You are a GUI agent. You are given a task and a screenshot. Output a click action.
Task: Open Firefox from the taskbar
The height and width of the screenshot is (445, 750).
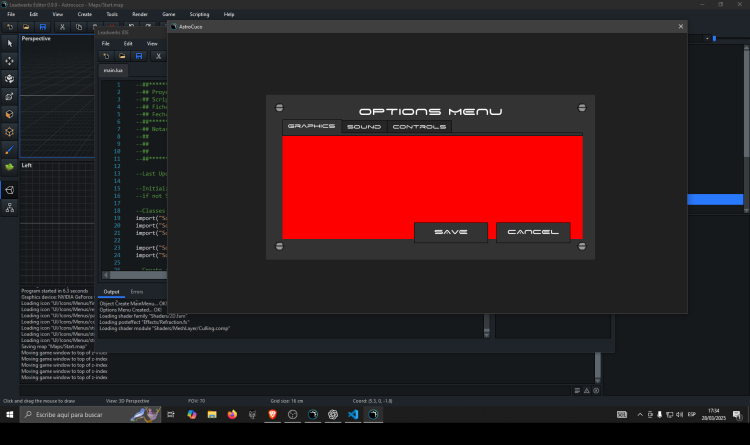[232, 414]
